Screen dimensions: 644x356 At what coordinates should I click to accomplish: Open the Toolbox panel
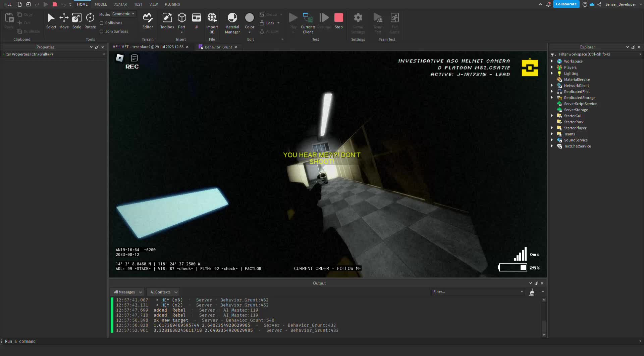[x=167, y=21]
